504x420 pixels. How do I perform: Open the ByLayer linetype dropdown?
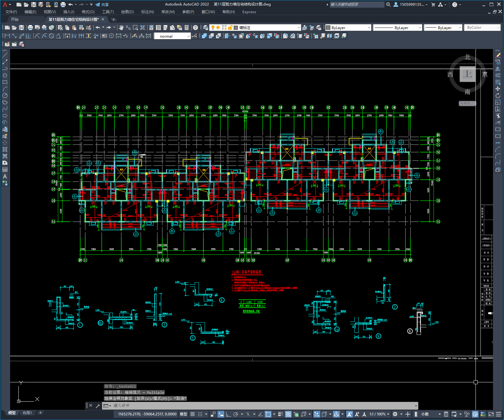tap(398, 28)
